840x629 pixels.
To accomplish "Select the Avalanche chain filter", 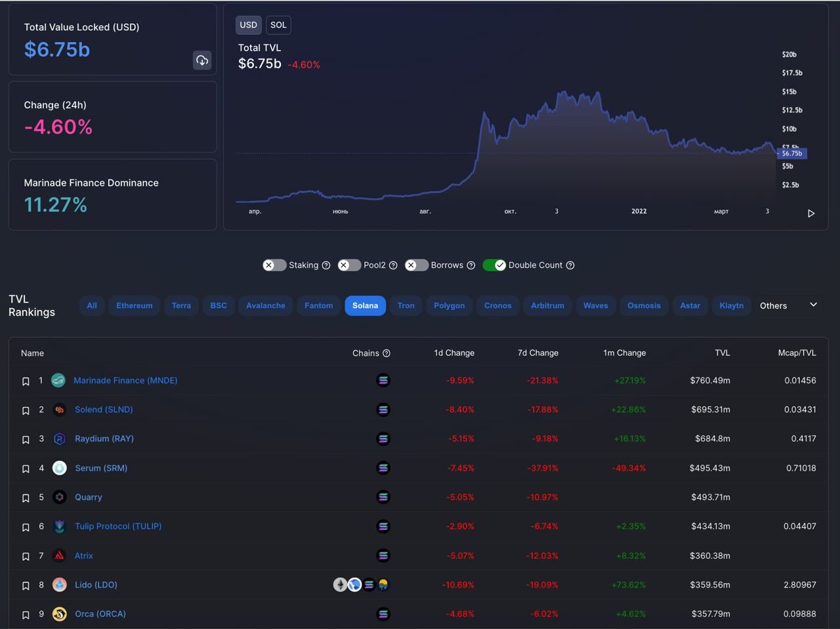I will 266,305.
